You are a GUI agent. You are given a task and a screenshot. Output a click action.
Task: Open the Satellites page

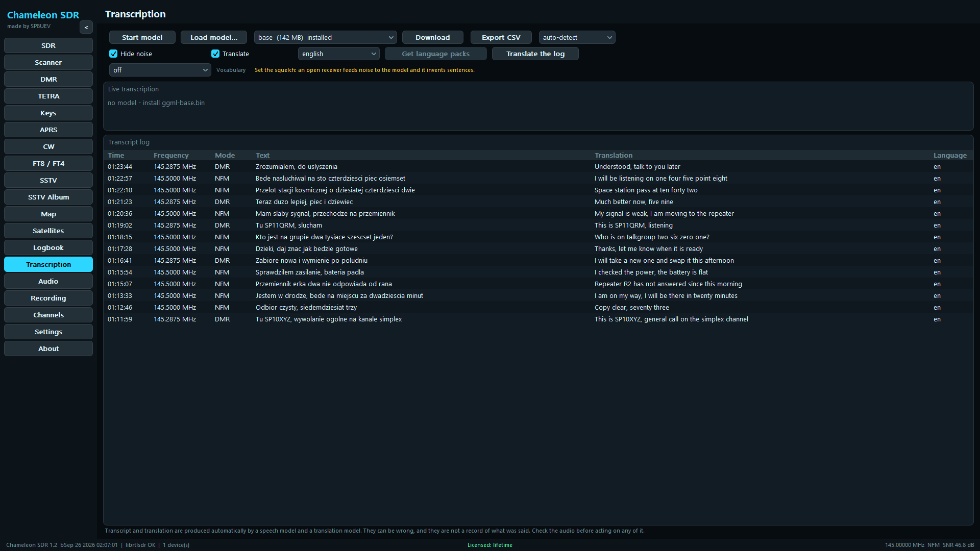point(48,231)
